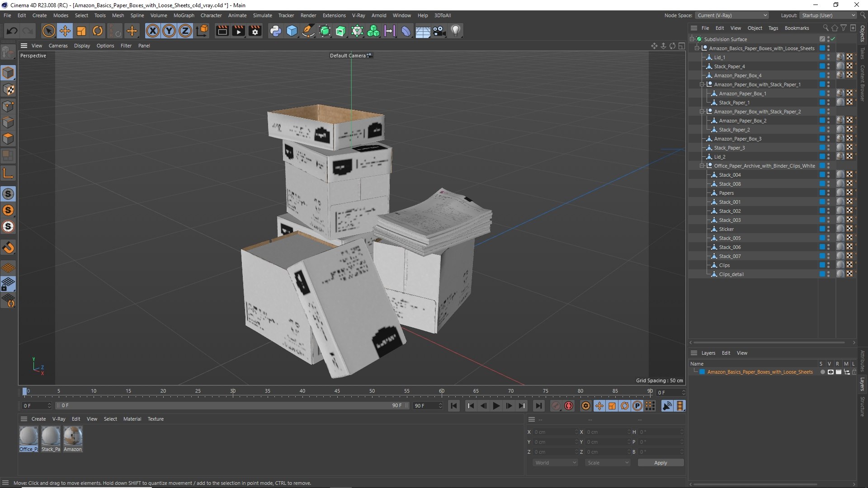Add a Camera object icon

pyautogui.click(x=439, y=31)
